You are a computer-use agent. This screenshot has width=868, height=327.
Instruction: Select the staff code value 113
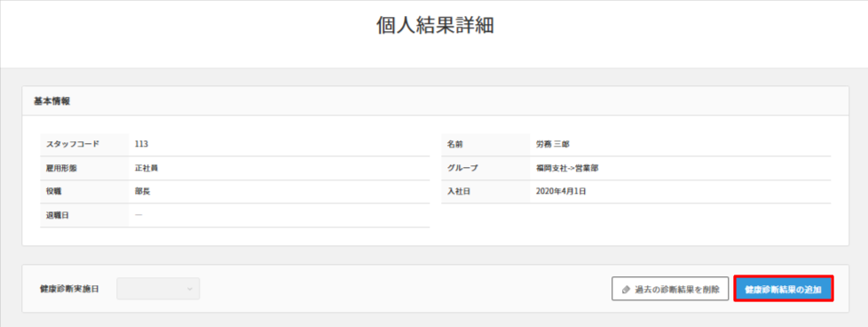pyautogui.click(x=141, y=144)
